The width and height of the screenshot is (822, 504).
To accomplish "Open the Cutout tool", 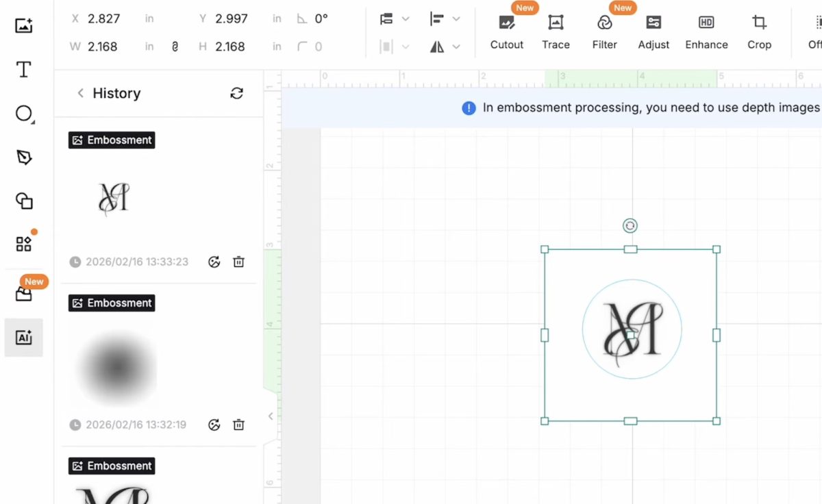I will coord(507,32).
